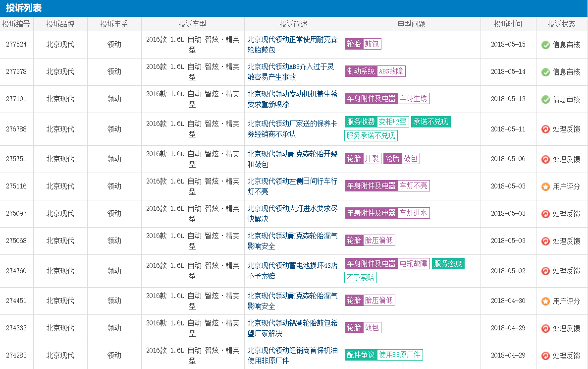Click the green checkmark icon for complaint 277524
The height and width of the screenshot is (369, 588).
coord(545,45)
